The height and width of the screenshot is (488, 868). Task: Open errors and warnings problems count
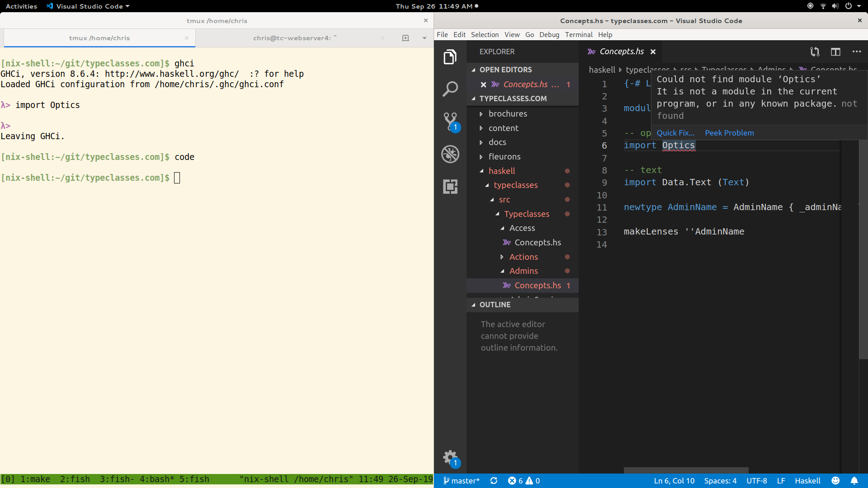click(524, 481)
